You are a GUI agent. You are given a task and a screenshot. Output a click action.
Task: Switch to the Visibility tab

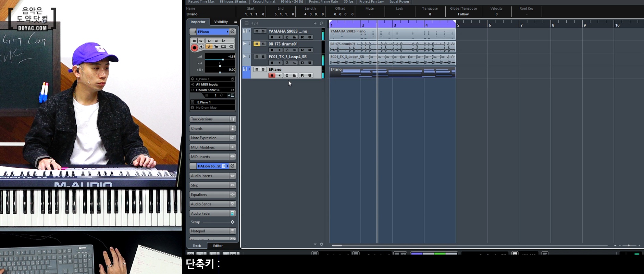click(221, 22)
